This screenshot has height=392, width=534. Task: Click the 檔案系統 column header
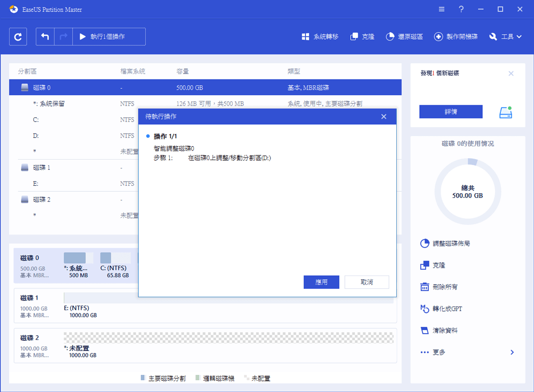click(x=133, y=71)
